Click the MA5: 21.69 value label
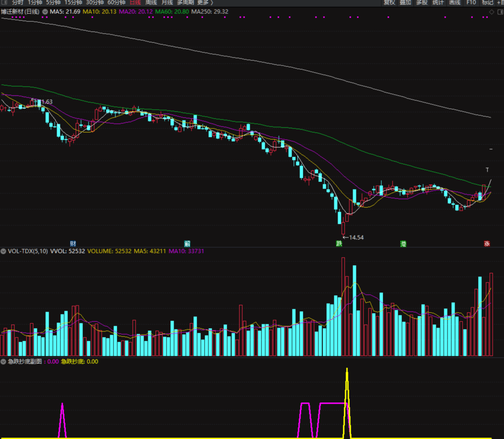This screenshot has width=504, height=439. click(65, 12)
